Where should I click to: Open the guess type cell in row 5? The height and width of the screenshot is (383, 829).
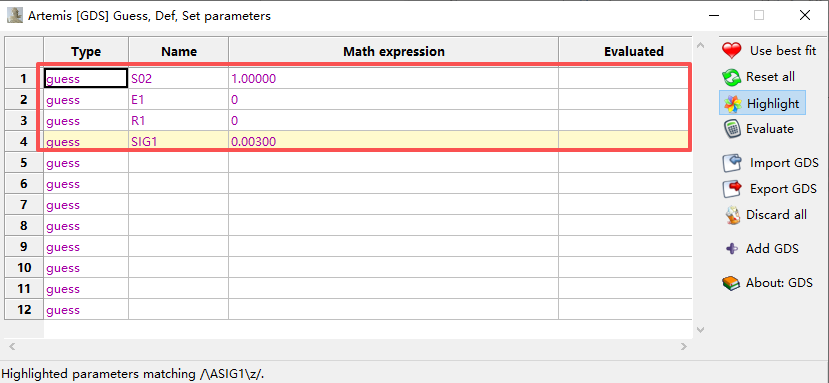coord(86,163)
